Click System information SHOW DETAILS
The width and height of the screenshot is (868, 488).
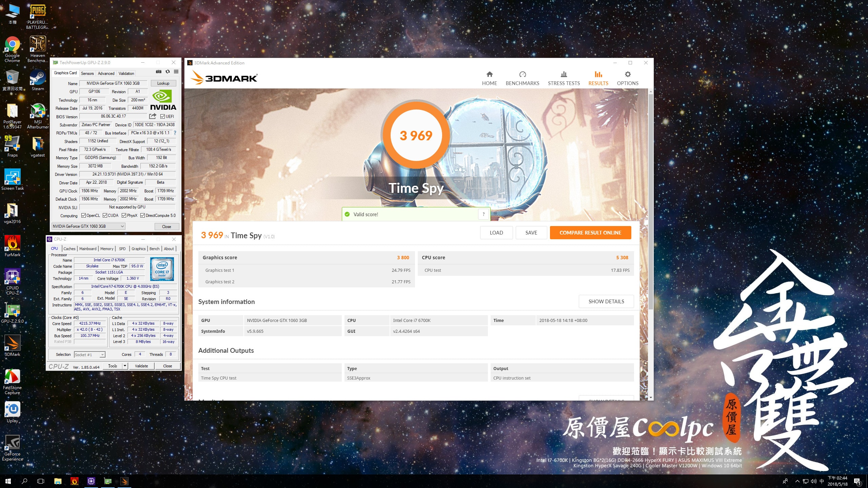(606, 301)
